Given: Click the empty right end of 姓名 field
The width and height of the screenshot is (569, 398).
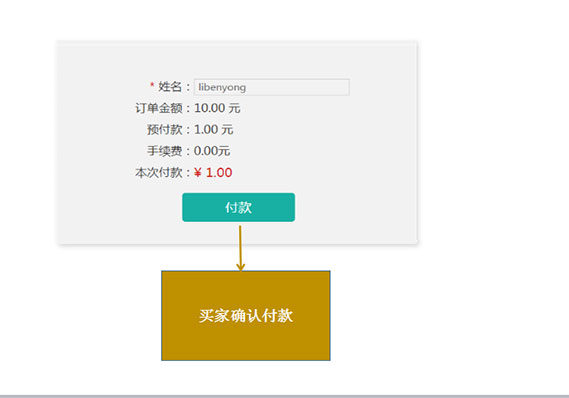Looking at the screenshot, I should (327, 87).
